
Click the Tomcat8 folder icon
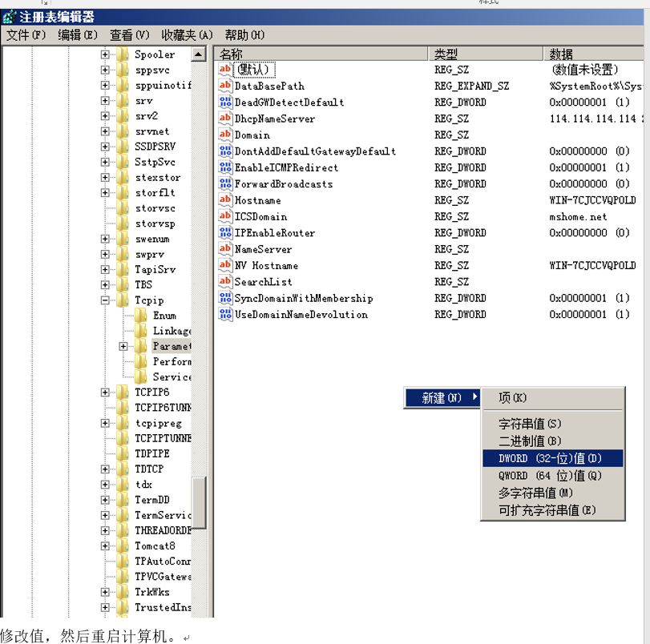123,546
